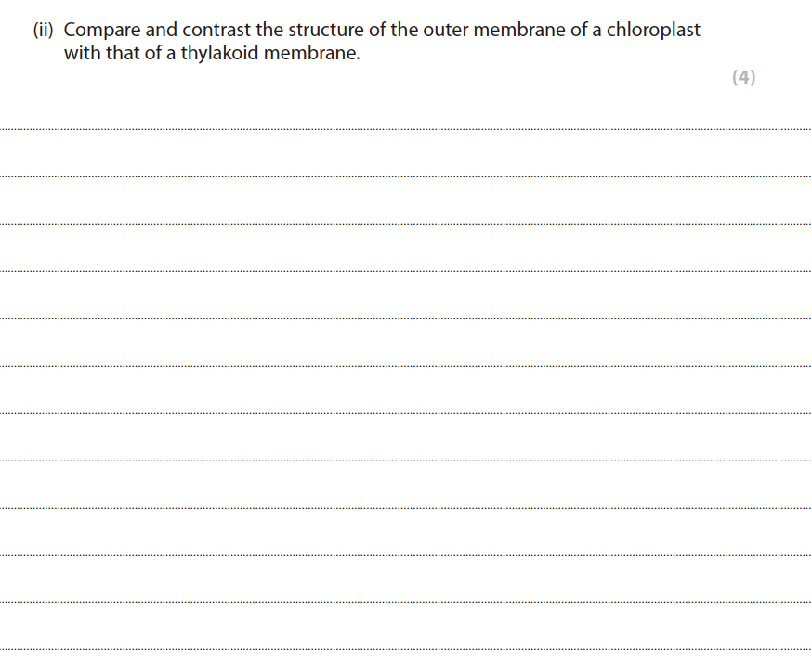812x663 pixels.
Task: Click the third dotted answer line
Action: tap(406, 223)
